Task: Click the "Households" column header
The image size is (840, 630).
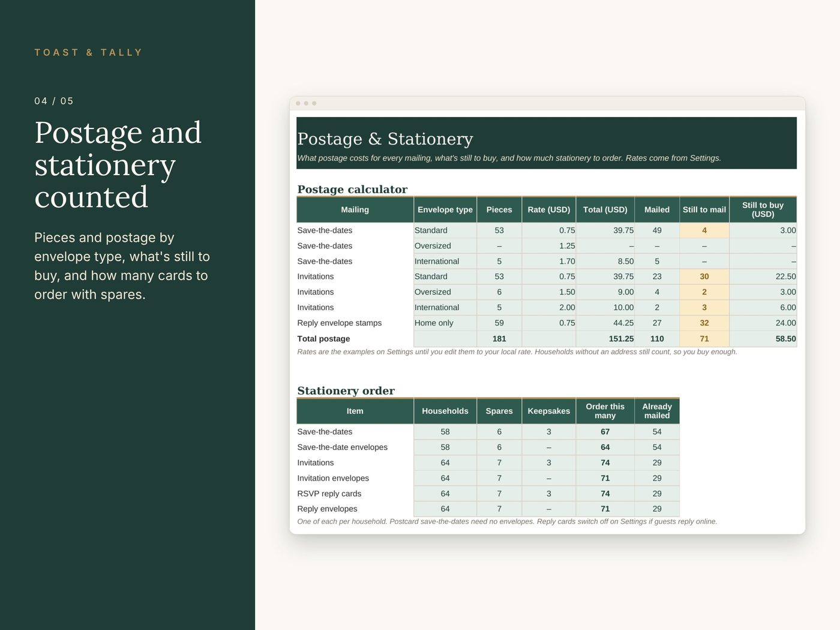Action: coord(445,411)
